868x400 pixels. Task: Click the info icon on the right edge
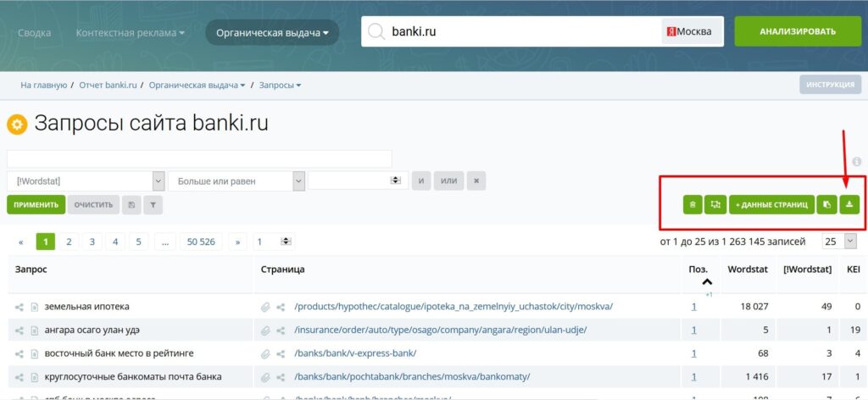tap(857, 162)
